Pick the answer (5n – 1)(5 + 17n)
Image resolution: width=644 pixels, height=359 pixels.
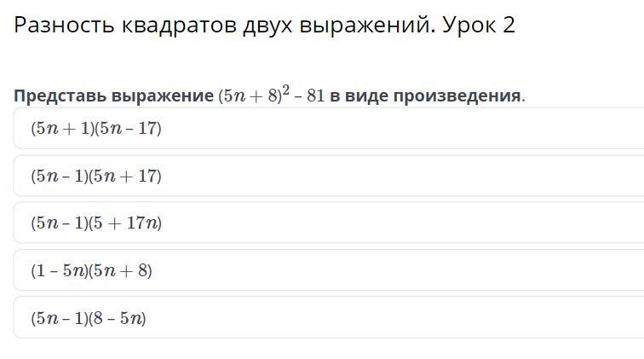[x=95, y=223]
